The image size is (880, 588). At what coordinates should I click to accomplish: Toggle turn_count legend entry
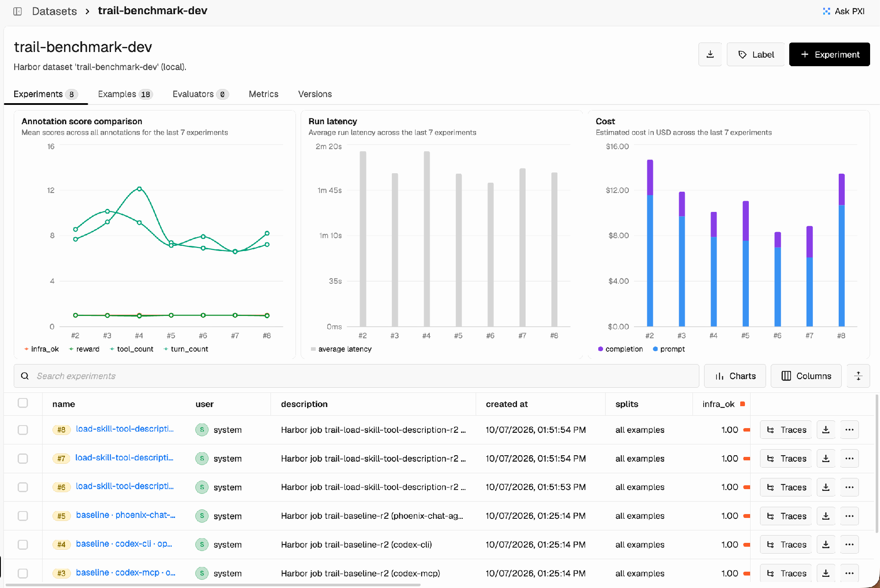(x=186, y=349)
